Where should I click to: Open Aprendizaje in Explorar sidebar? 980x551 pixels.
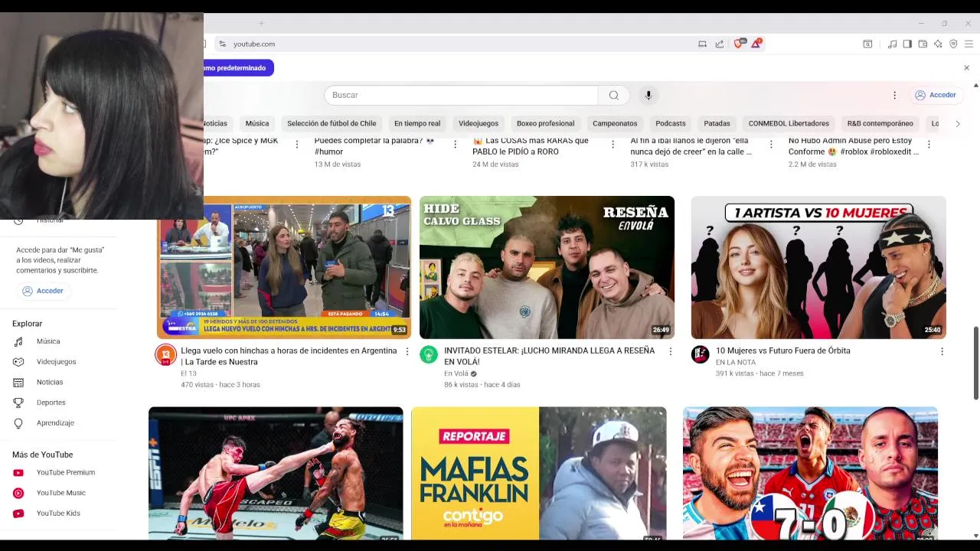[58, 422]
